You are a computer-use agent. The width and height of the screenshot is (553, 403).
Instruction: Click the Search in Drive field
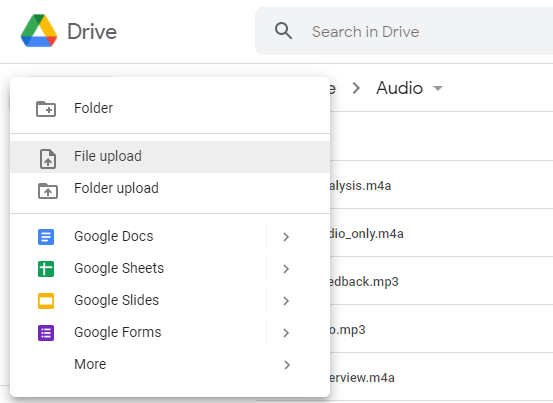pyautogui.click(x=404, y=31)
